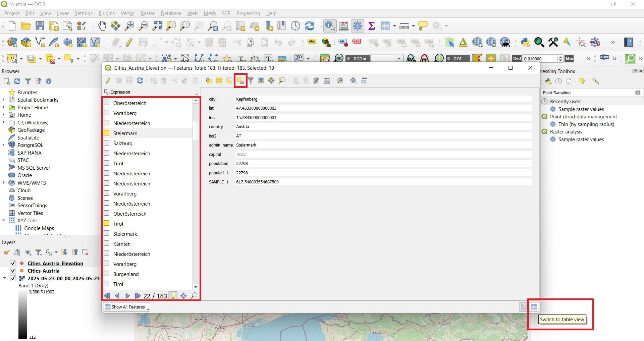The height and width of the screenshot is (341, 644).
Task: Collapse XYZ Tiles node
Action: coord(4,220)
